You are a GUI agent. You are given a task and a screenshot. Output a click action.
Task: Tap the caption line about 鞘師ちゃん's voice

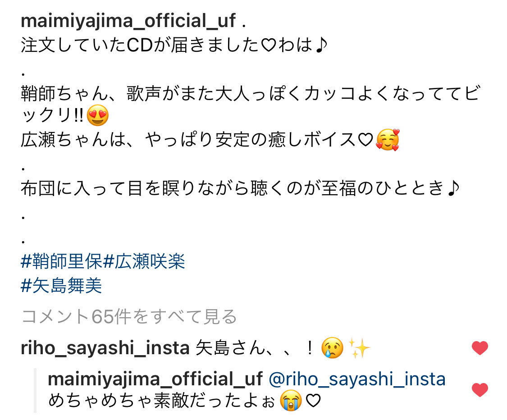tap(251, 105)
